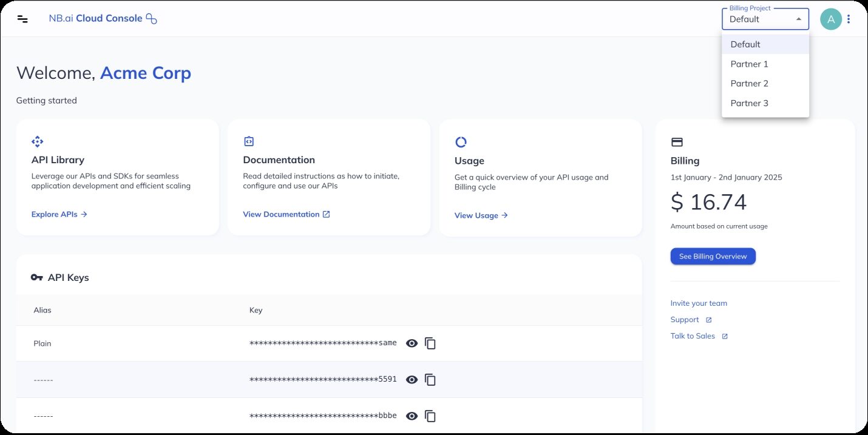Screen dimensions: 868x435
Task: Copy the key ending in bbbe
Action: click(x=430, y=416)
